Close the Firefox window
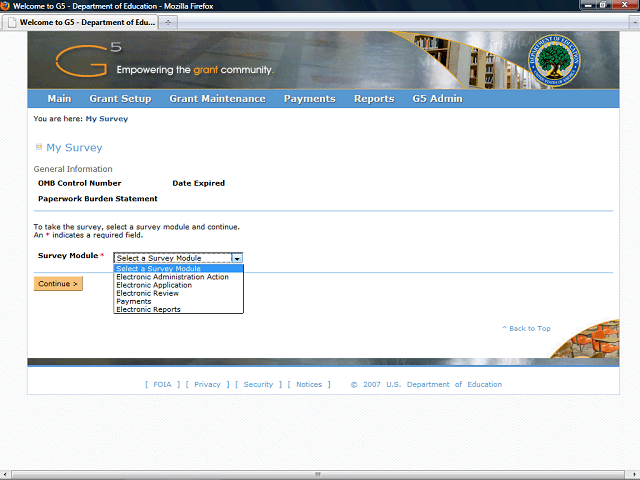640x480 pixels. pyautogui.click(x=624, y=5)
